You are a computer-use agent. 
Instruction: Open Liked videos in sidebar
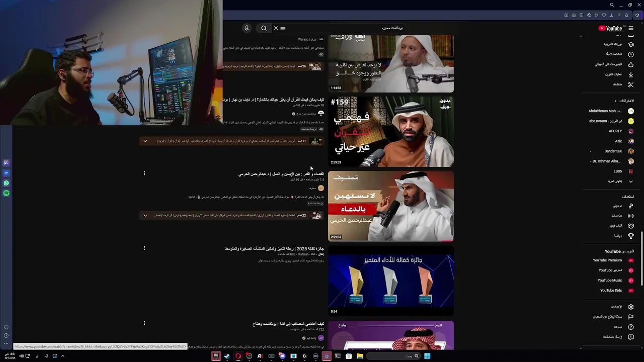point(615,64)
